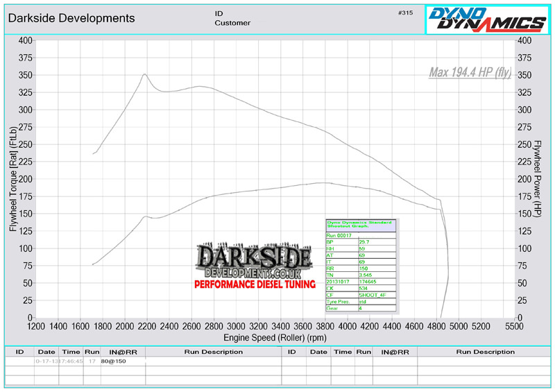
Task: Click the AT row value 69
Action: click(x=361, y=255)
